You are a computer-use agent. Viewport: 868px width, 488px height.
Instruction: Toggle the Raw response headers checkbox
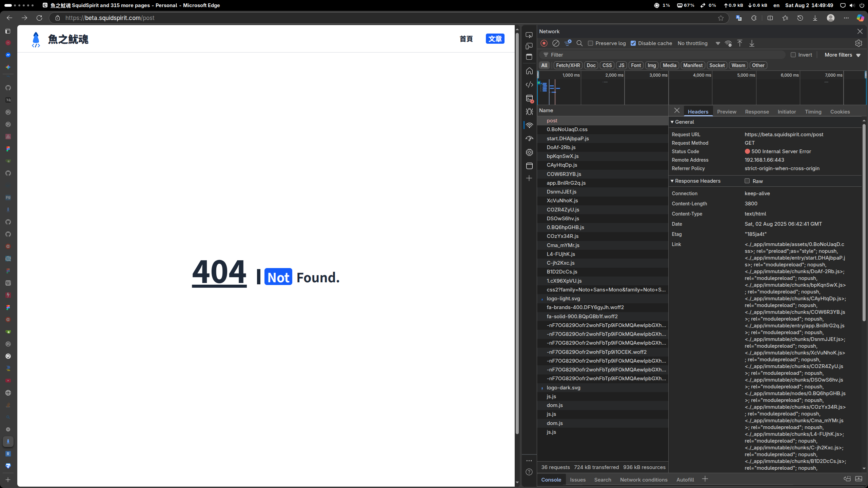(x=747, y=181)
